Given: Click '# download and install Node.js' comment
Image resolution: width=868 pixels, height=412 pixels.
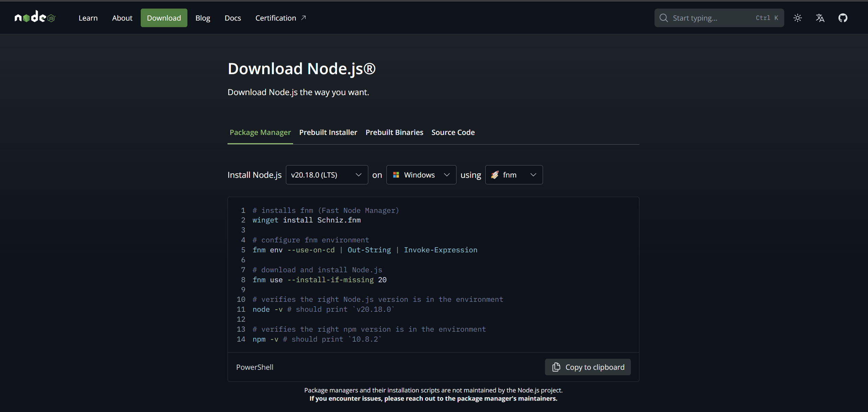Looking at the screenshot, I should click(317, 270).
